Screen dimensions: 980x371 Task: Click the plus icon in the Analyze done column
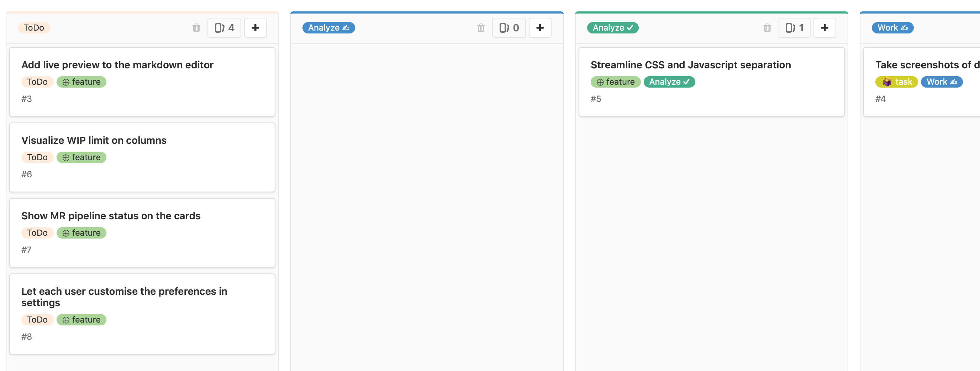825,27
